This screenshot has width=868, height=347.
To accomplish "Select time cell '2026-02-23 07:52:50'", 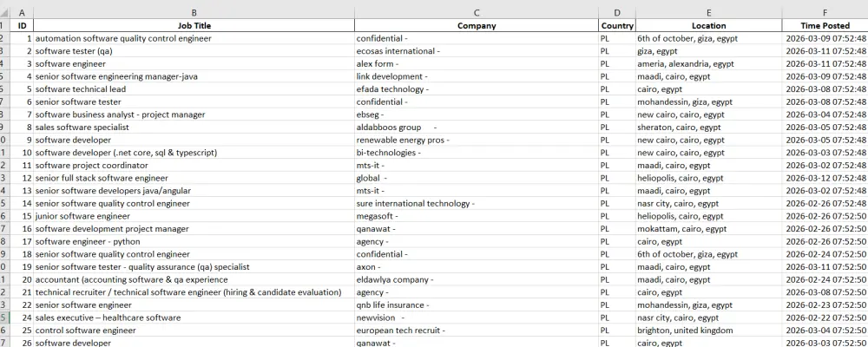I will 825,306.
